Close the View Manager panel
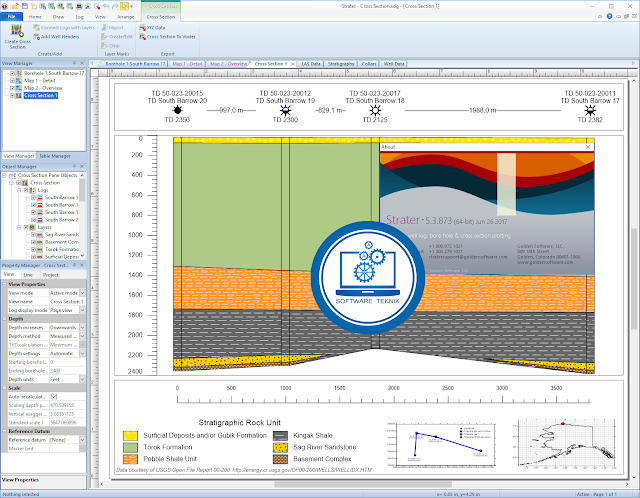640x498 pixels. [x=82, y=63]
